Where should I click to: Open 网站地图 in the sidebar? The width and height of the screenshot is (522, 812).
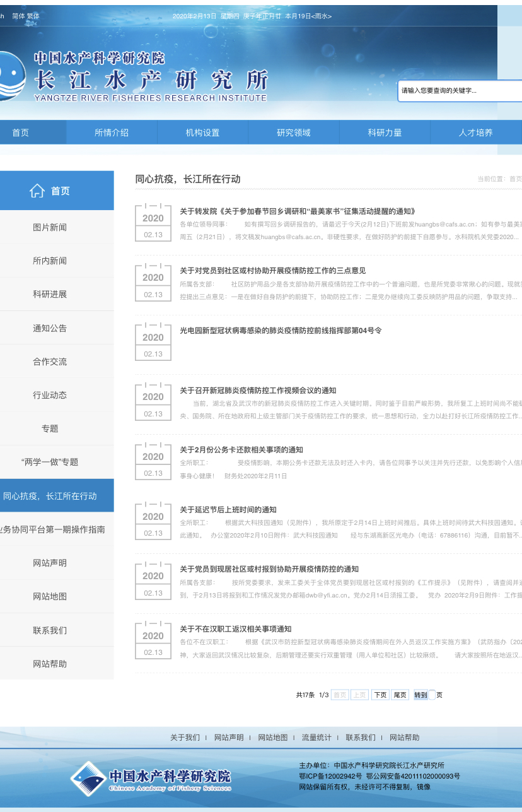pos(57,596)
